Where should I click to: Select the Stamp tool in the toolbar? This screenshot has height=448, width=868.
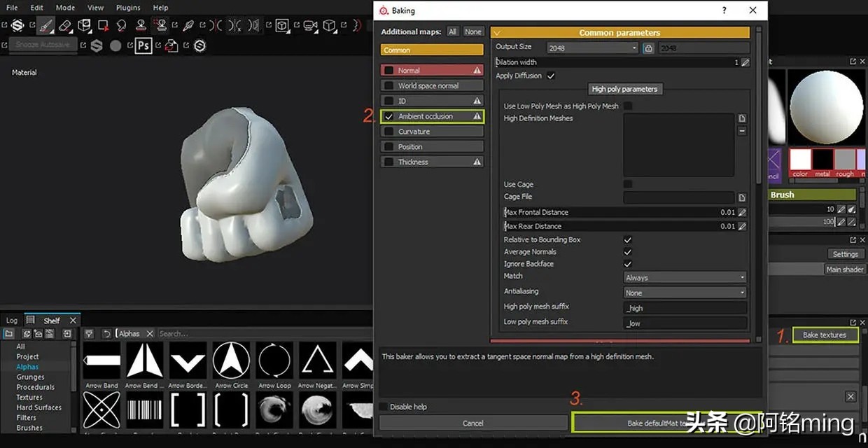coord(143,25)
